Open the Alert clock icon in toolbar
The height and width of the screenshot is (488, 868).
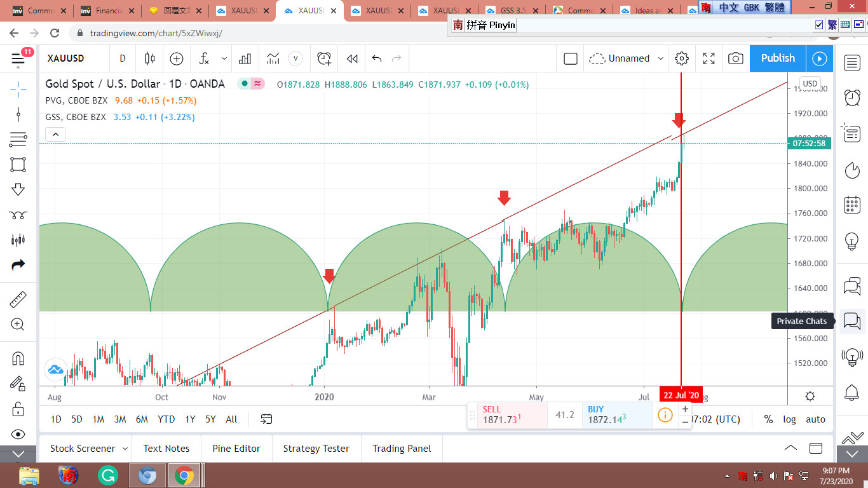(324, 58)
